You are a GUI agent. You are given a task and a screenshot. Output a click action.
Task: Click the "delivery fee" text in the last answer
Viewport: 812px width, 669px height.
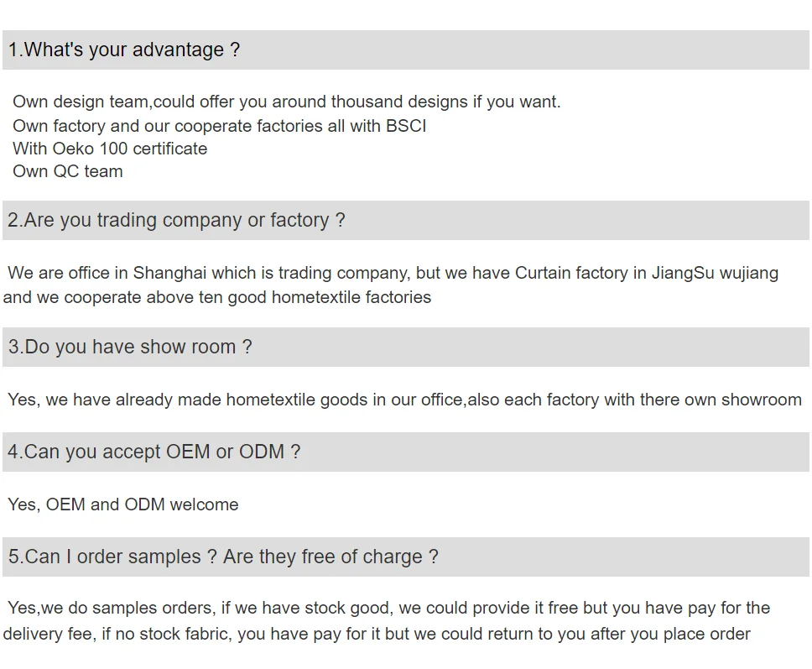tap(48, 635)
